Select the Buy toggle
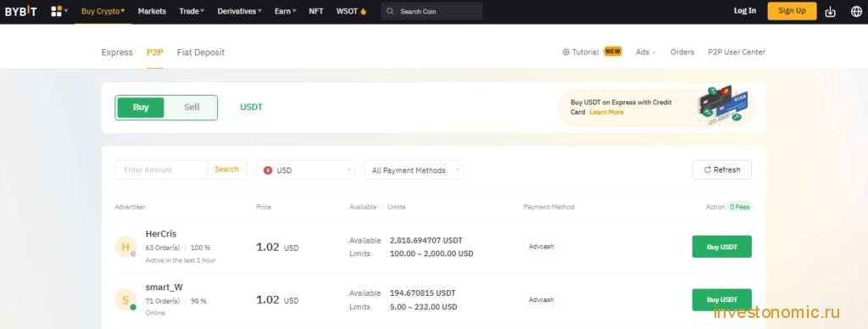 tap(141, 108)
